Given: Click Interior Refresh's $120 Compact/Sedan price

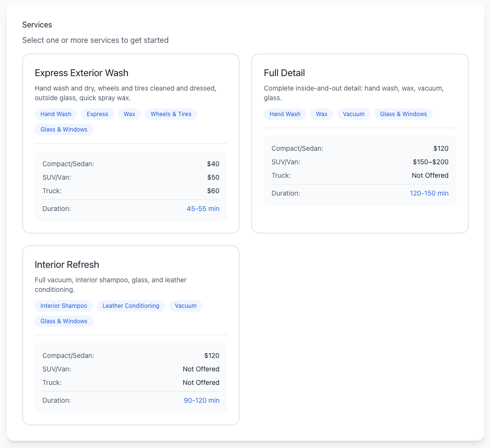Looking at the screenshot, I should tap(212, 356).
